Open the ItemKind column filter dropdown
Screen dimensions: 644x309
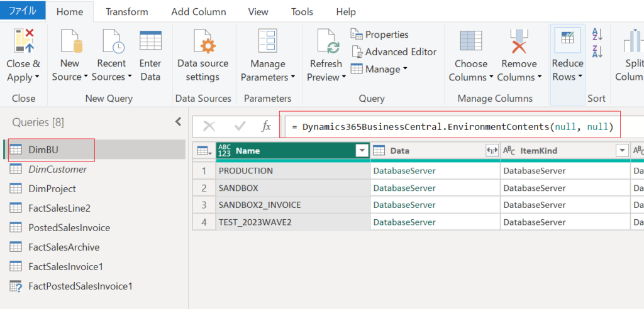coord(622,151)
